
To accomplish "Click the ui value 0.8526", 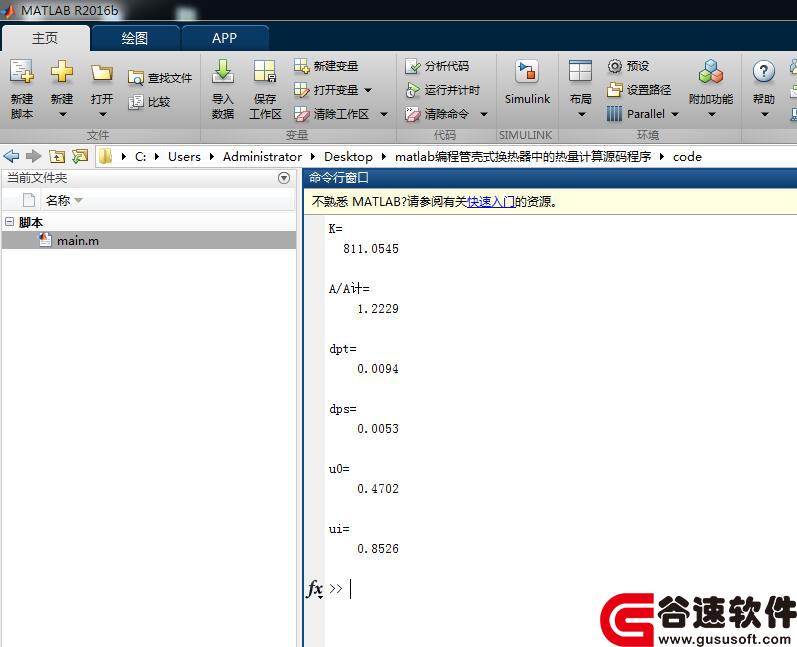I will pos(378,548).
